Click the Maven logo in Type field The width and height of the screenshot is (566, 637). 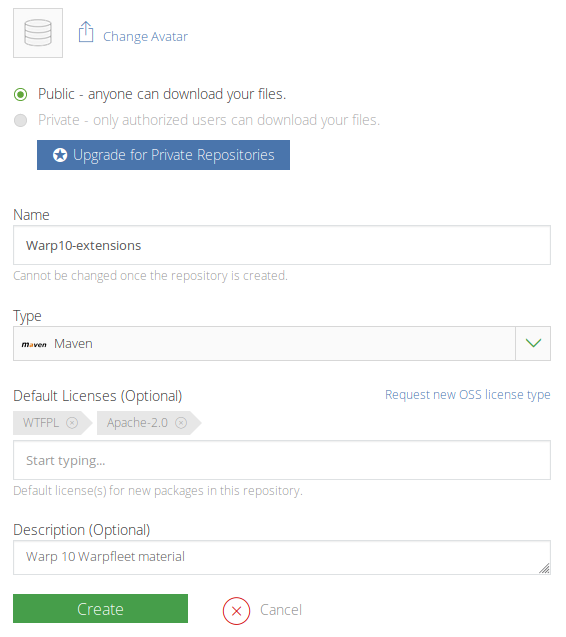click(34, 344)
